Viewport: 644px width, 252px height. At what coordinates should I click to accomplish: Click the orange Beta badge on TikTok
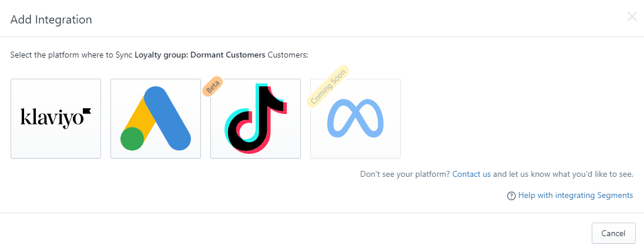click(x=213, y=86)
